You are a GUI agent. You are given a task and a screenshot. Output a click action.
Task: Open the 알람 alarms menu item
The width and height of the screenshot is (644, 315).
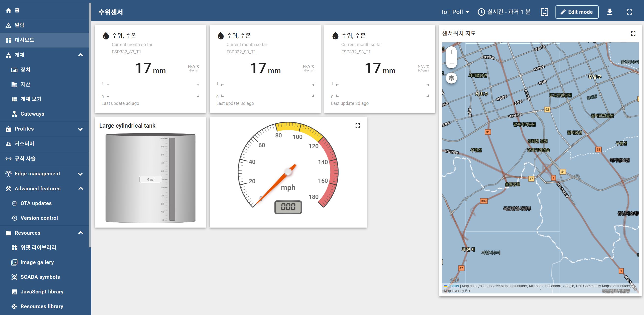tap(45, 25)
